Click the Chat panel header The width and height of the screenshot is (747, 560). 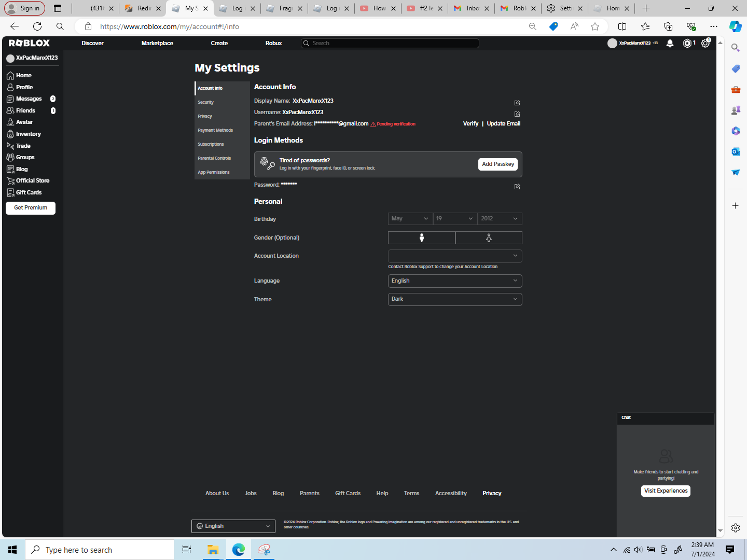coord(666,418)
